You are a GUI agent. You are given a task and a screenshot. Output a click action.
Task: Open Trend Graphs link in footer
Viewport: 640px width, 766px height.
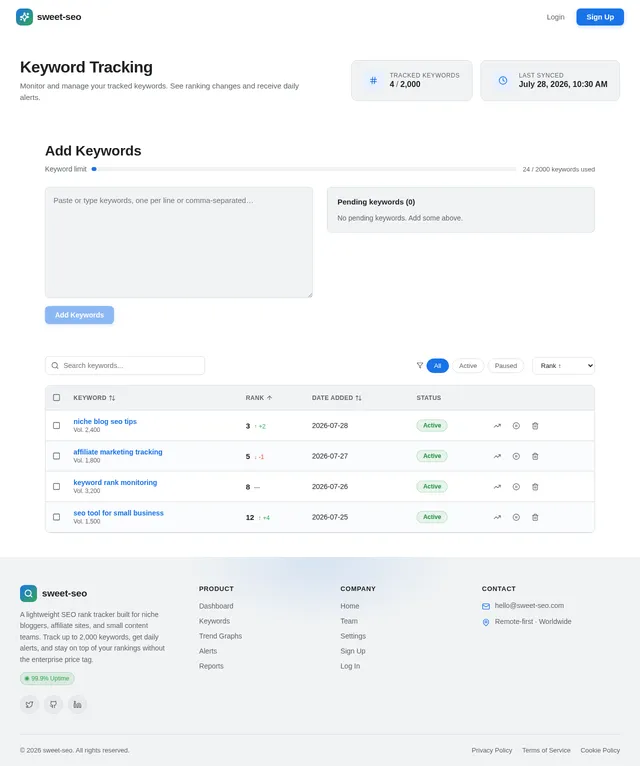[220, 636]
